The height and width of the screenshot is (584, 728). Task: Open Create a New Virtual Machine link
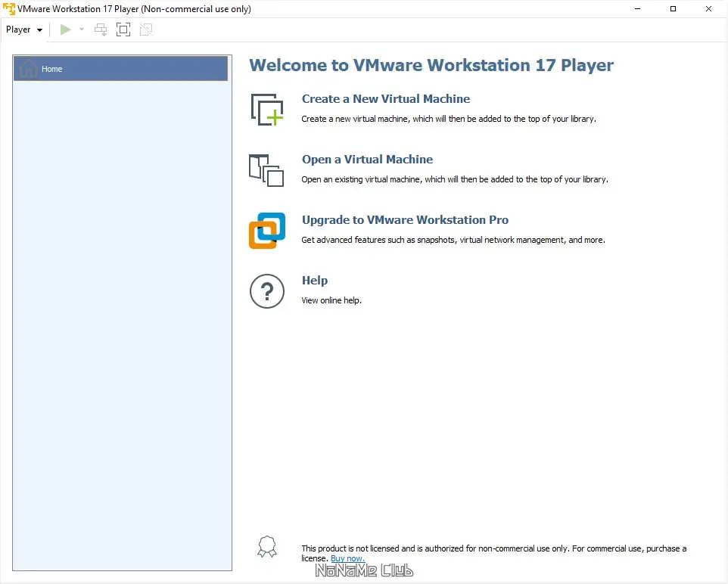click(x=385, y=99)
